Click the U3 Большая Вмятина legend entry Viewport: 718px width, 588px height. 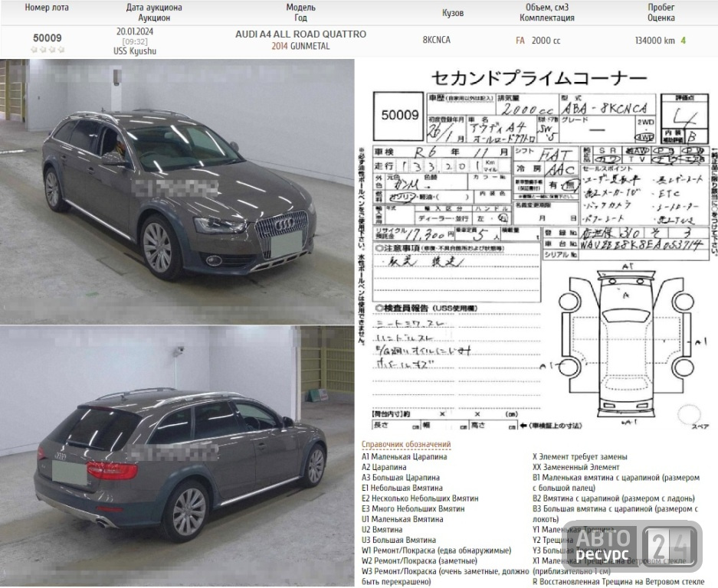coord(398,541)
